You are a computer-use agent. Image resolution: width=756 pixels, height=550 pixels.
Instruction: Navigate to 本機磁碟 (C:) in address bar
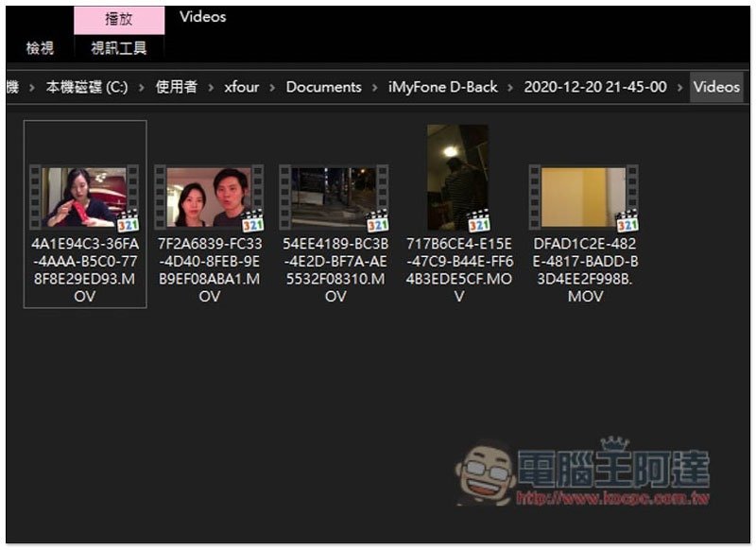point(87,87)
